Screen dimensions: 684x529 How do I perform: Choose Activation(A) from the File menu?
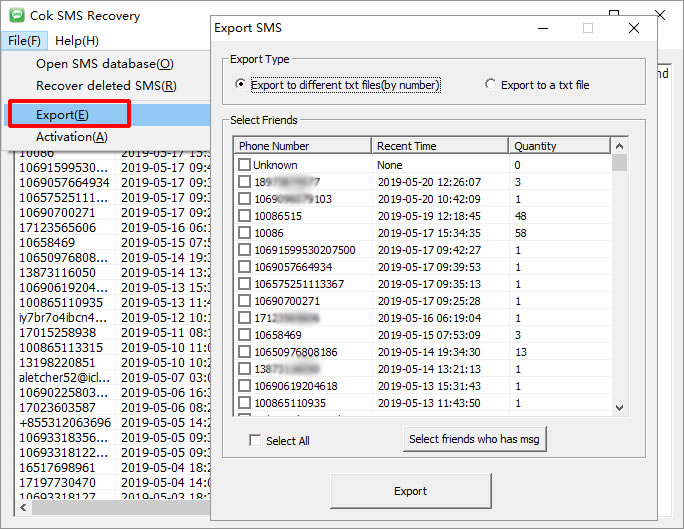point(71,137)
